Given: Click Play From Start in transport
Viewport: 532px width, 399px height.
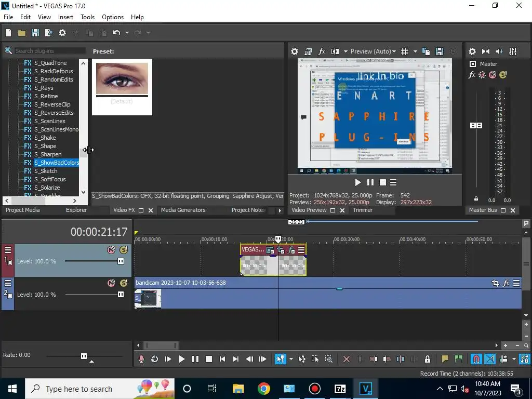Looking at the screenshot, I should tap(168, 359).
